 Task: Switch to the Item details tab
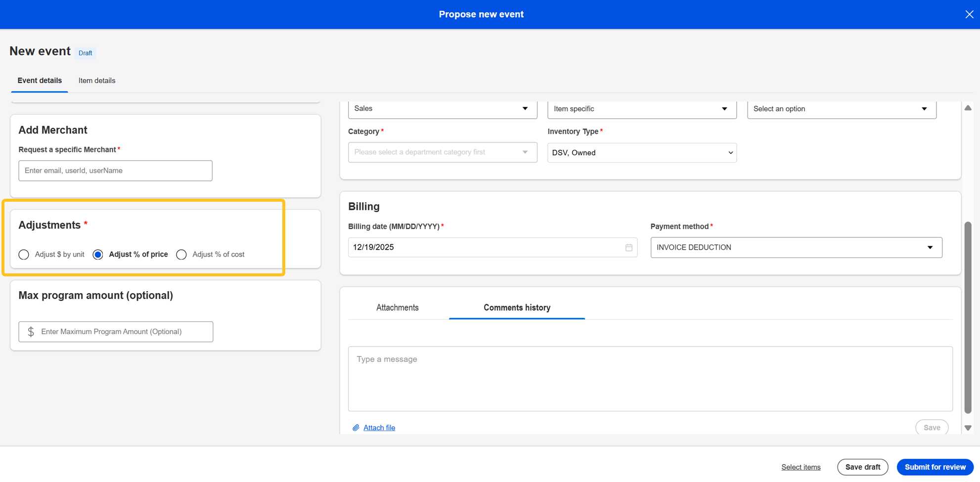(x=97, y=81)
